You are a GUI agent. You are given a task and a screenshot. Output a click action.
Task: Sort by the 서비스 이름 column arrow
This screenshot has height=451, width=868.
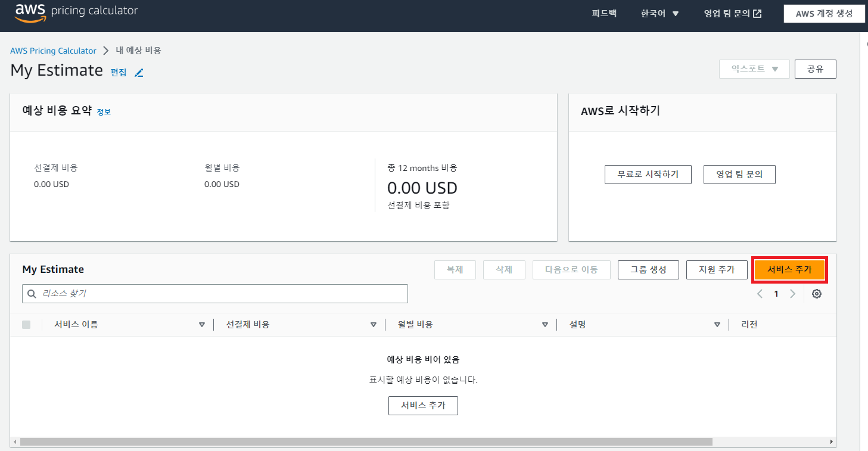202,325
